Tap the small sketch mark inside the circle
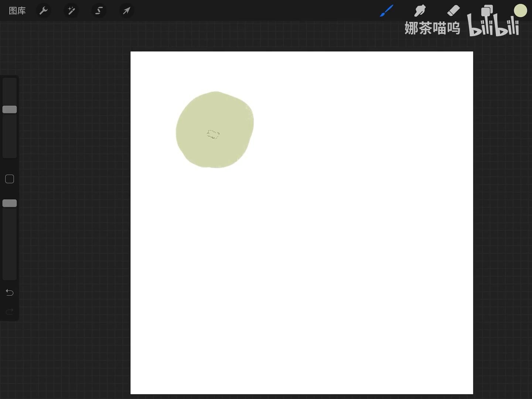This screenshot has height=399, width=532. coord(213,134)
